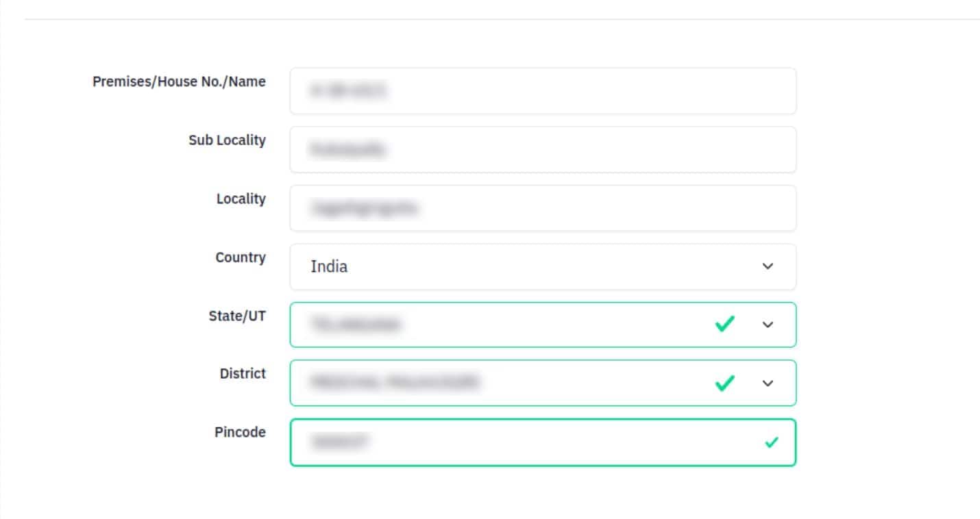The image size is (980, 519).
Task: Click the Locality label text
Action: point(241,199)
